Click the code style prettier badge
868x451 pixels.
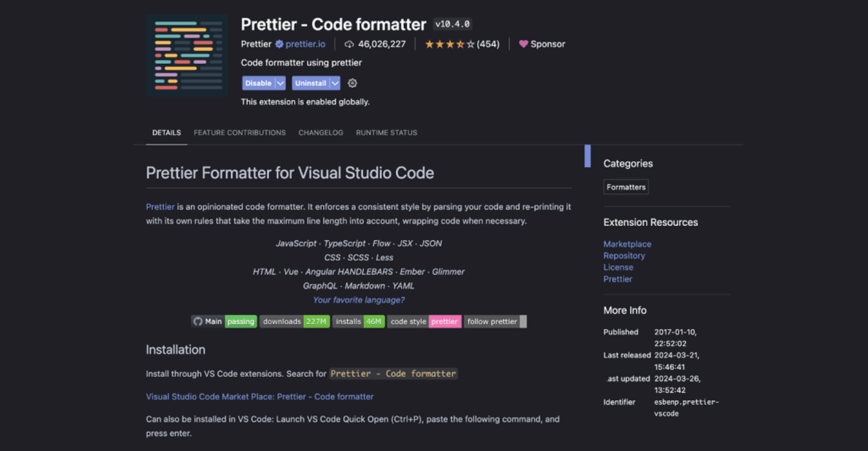pyautogui.click(x=424, y=321)
